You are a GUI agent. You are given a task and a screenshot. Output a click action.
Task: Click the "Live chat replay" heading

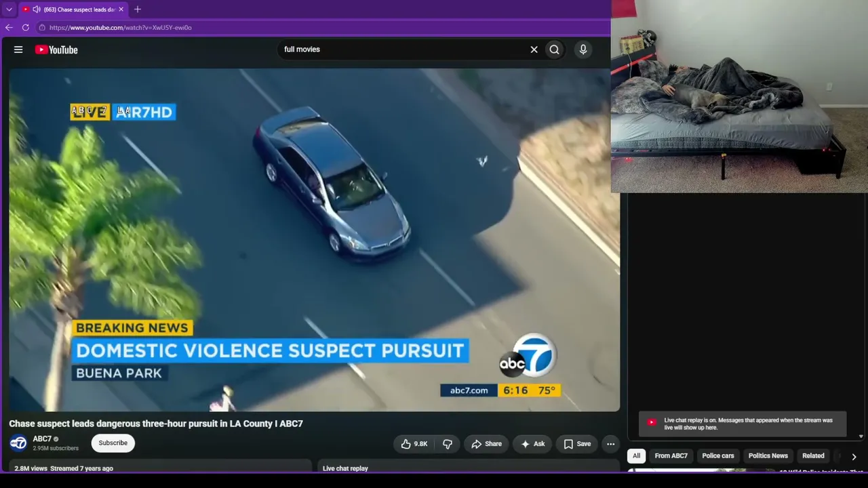[345, 468]
